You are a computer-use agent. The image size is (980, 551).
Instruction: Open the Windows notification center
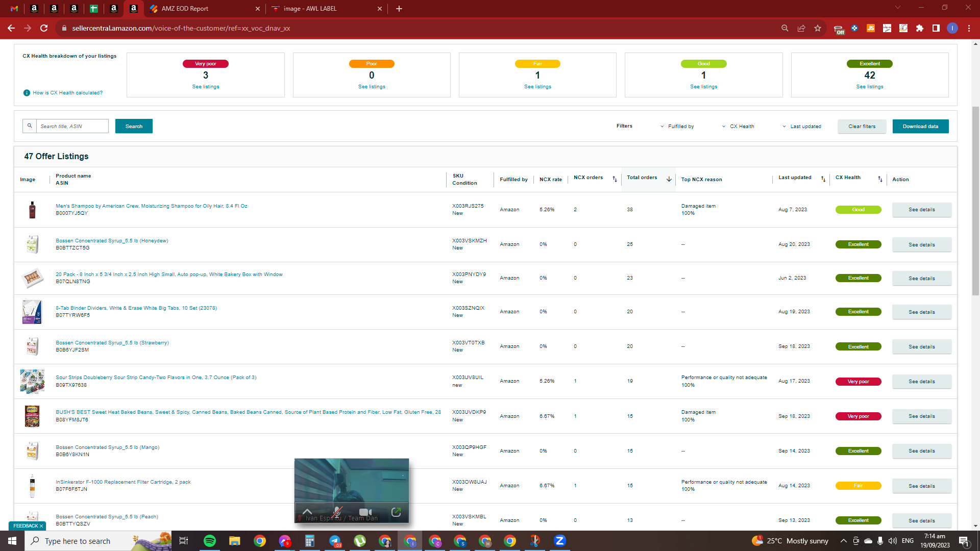tap(964, 541)
